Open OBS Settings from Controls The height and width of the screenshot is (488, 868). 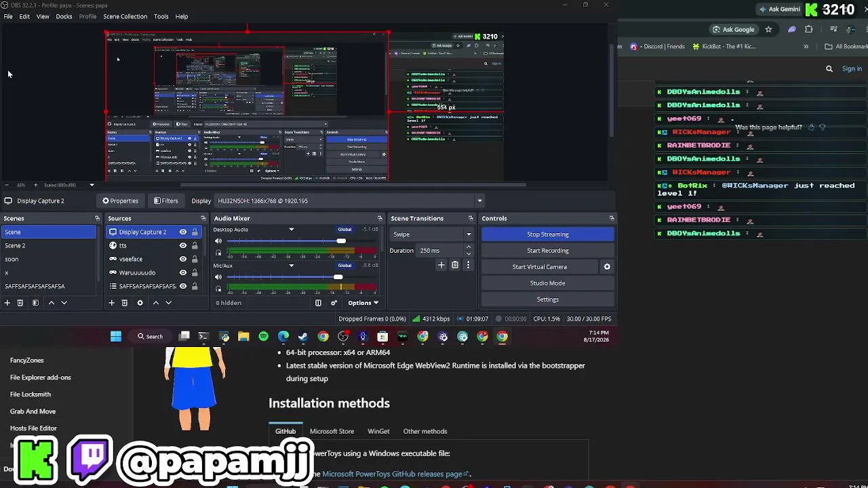(x=548, y=300)
